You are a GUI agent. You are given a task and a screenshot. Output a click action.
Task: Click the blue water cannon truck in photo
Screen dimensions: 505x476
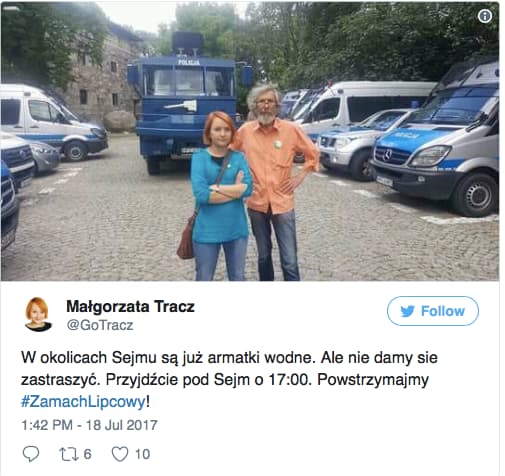tap(187, 103)
